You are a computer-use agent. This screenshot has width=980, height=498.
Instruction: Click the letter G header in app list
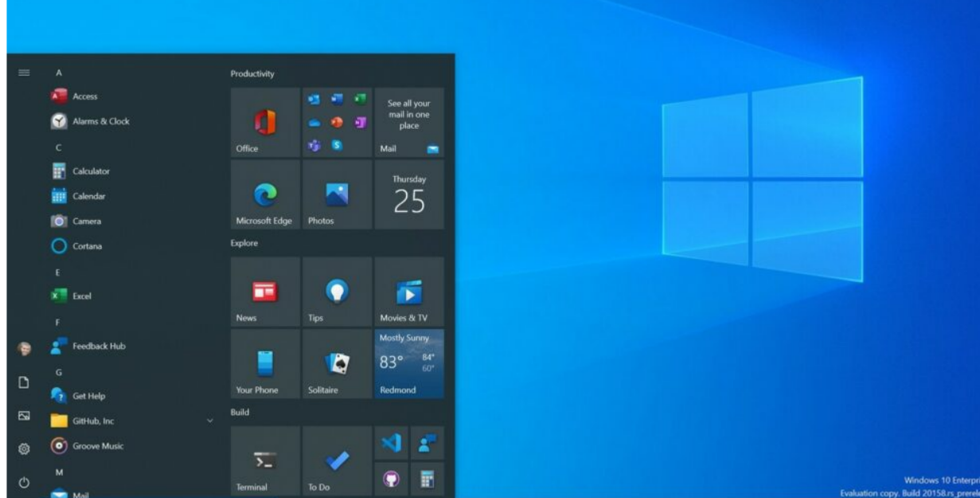(59, 372)
